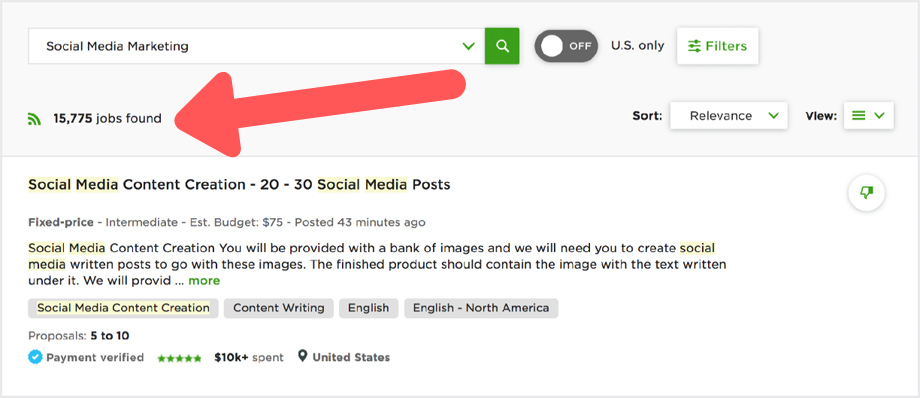920x398 pixels.
Task: Click the thumbs-down dislike job icon
Action: click(x=867, y=193)
